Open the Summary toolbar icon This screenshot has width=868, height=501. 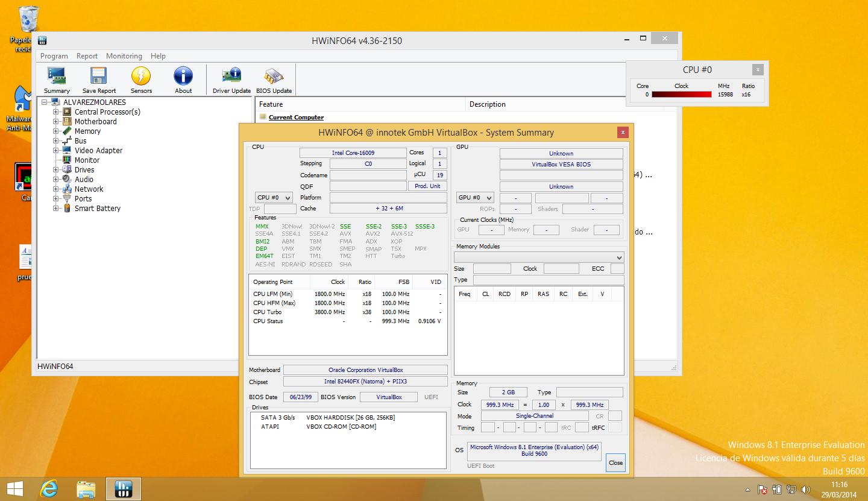tap(57, 80)
